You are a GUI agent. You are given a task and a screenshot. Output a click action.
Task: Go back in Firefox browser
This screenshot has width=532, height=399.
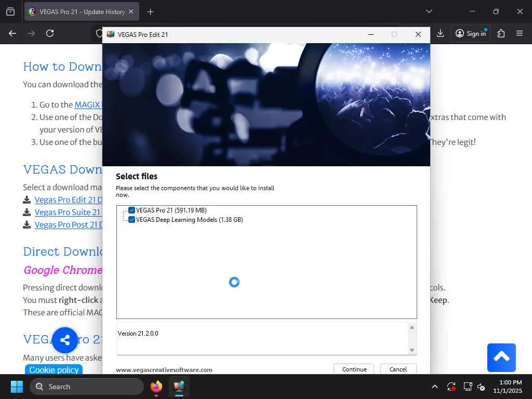point(12,33)
